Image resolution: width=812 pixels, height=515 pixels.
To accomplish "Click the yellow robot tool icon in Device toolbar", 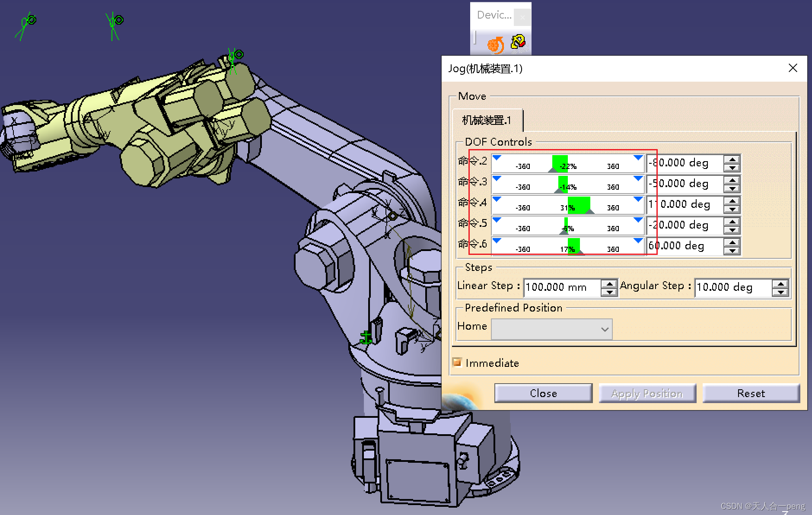I will pos(518,42).
